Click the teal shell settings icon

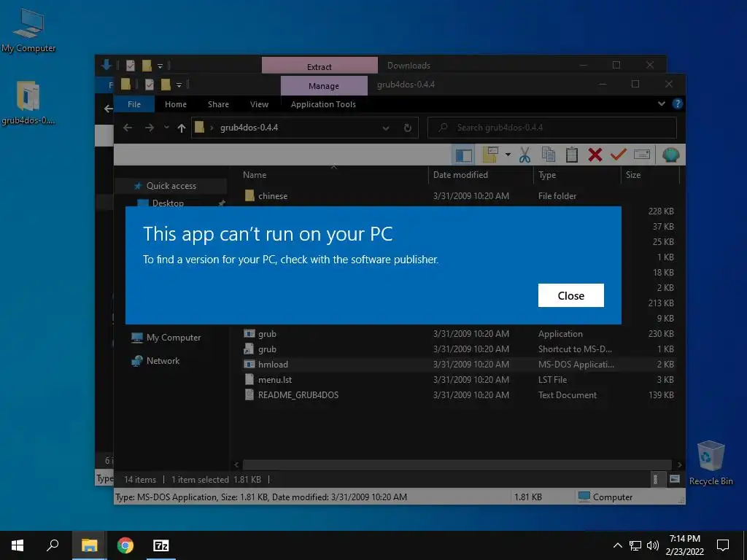(670, 155)
